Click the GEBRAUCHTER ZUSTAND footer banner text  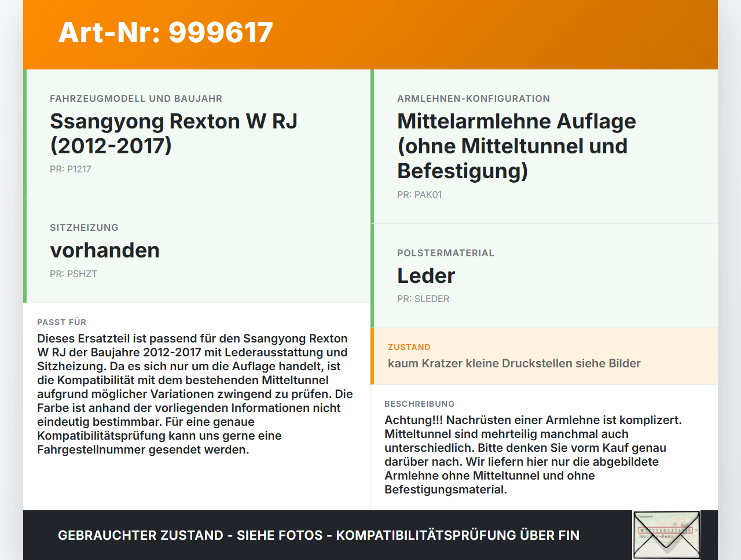point(318,535)
